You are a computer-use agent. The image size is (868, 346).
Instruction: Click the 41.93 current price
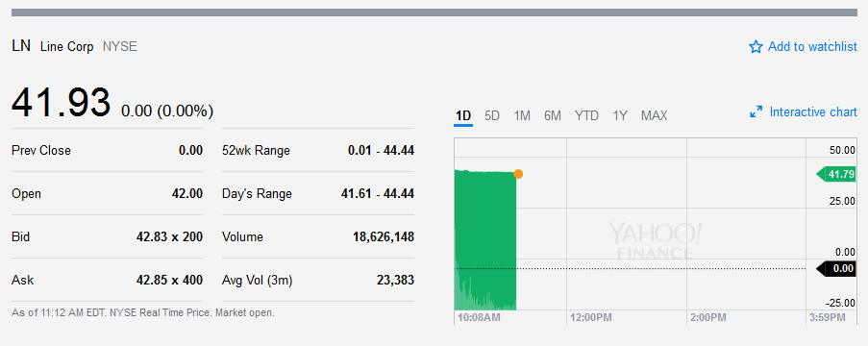[61, 103]
